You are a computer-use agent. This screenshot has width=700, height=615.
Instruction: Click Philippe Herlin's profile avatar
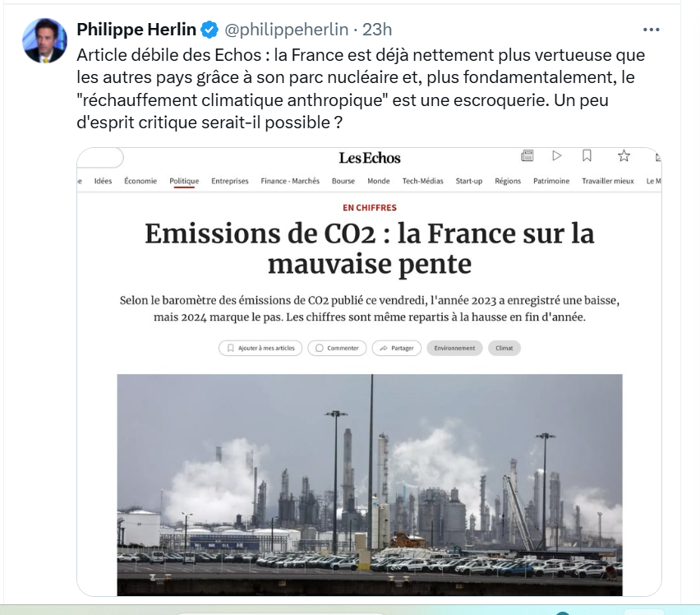(x=44, y=40)
